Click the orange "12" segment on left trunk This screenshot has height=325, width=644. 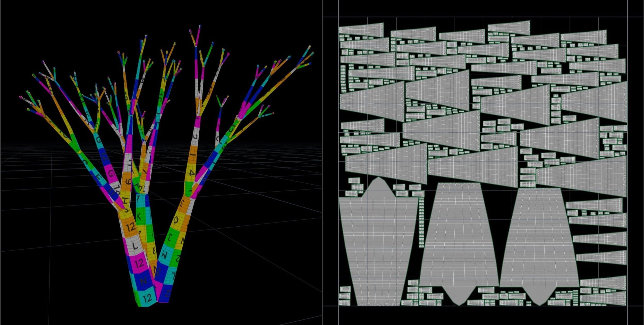click(130, 227)
